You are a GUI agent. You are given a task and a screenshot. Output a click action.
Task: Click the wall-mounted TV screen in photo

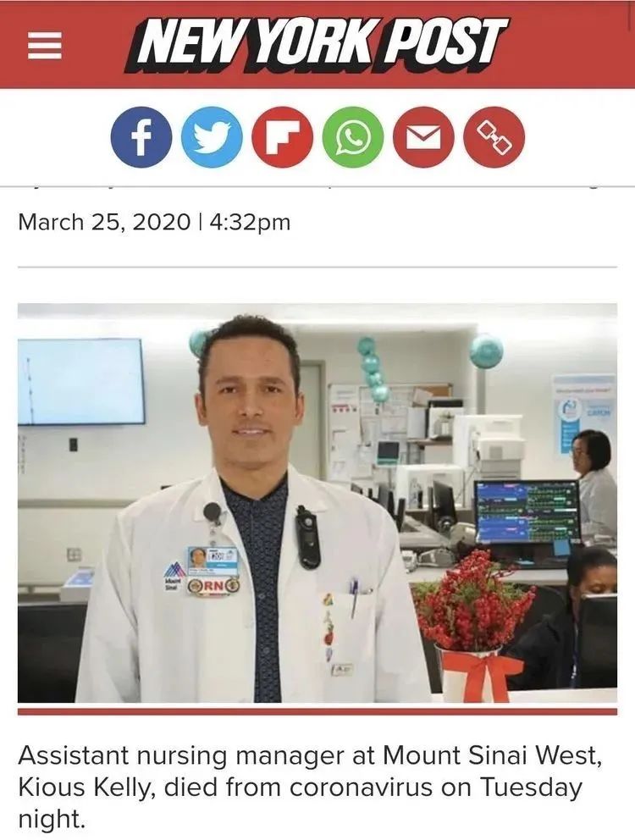click(x=81, y=381)
